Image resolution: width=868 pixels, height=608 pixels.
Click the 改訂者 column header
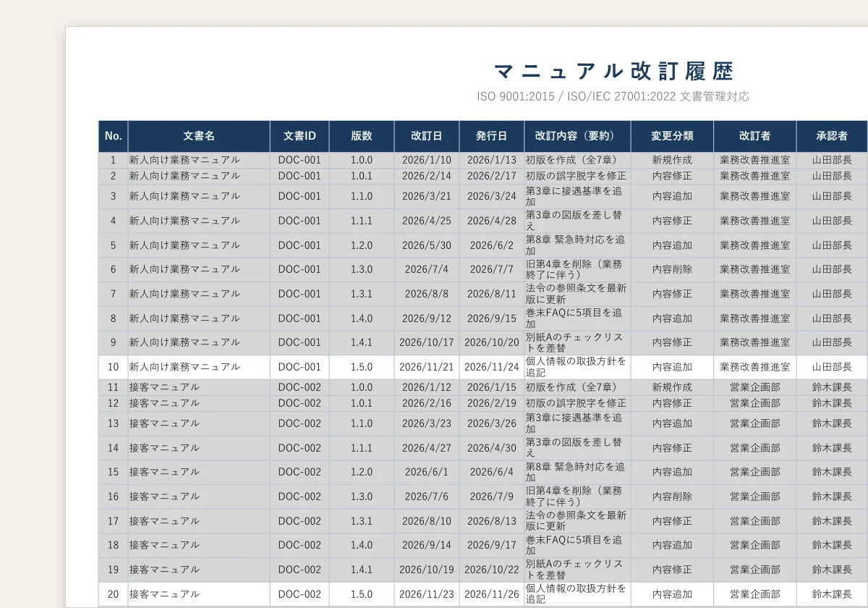point(755,136)
